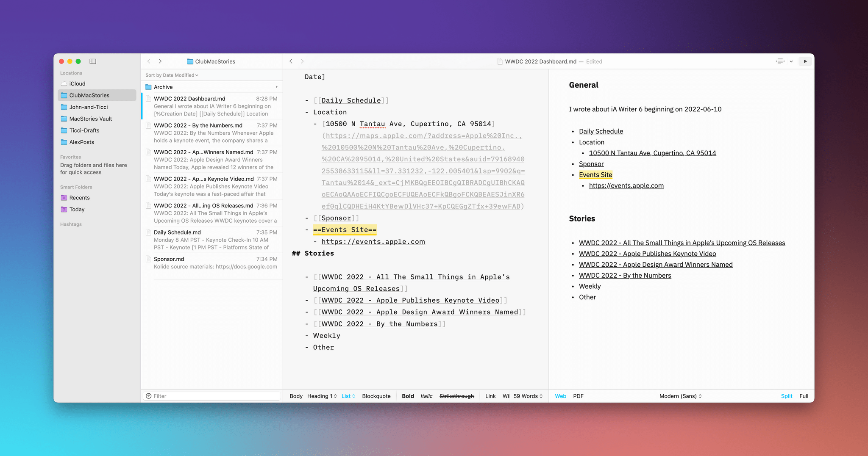This screenshot has height=456, width=868.
Task: Toggle Bold formatting
Action: [408, 396]
